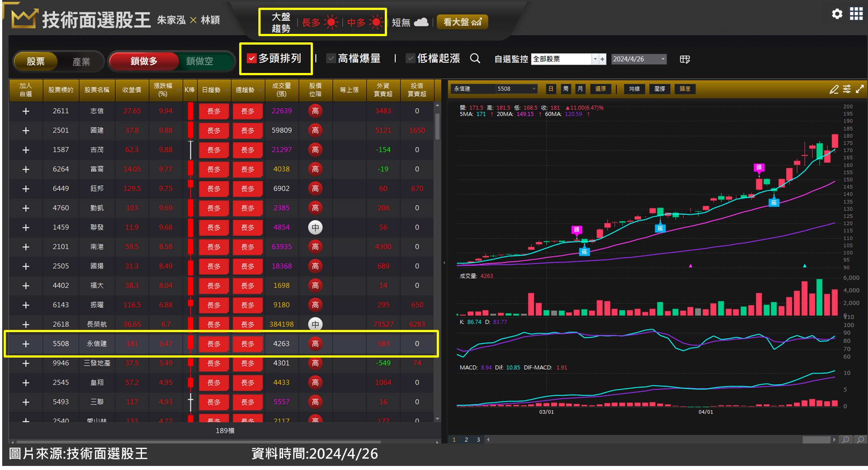Open 漲跌幅 column filter arrow
This screenshot has height=470, width=868.
(x=178, y=90)
